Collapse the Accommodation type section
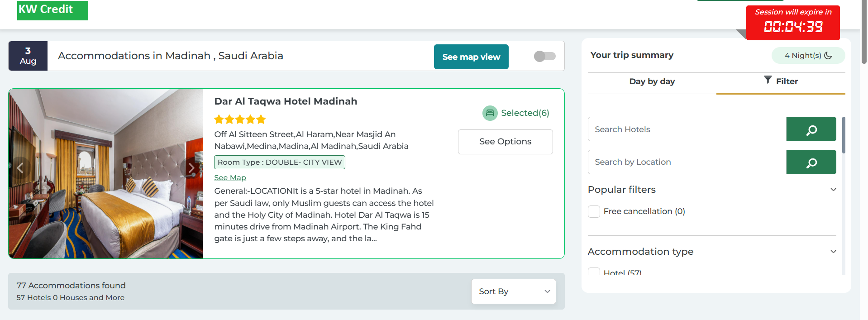Image resolution: width=868 pixels, height=320 pixels. tap(833, 252)
